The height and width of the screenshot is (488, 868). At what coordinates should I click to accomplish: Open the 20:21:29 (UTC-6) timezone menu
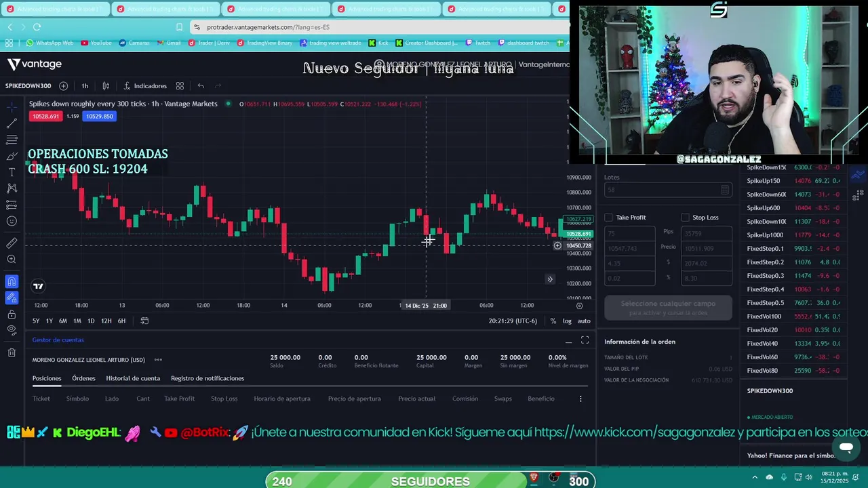pos(512,321)
